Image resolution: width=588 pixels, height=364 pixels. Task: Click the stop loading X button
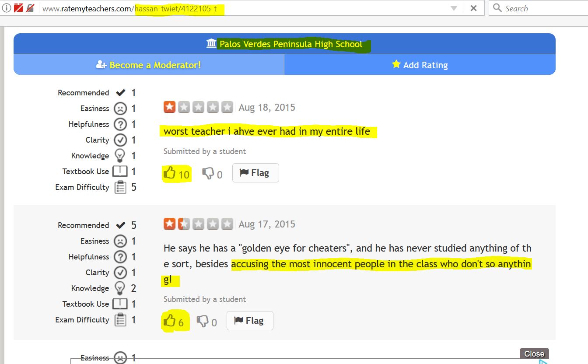click(x=473, y=8)
